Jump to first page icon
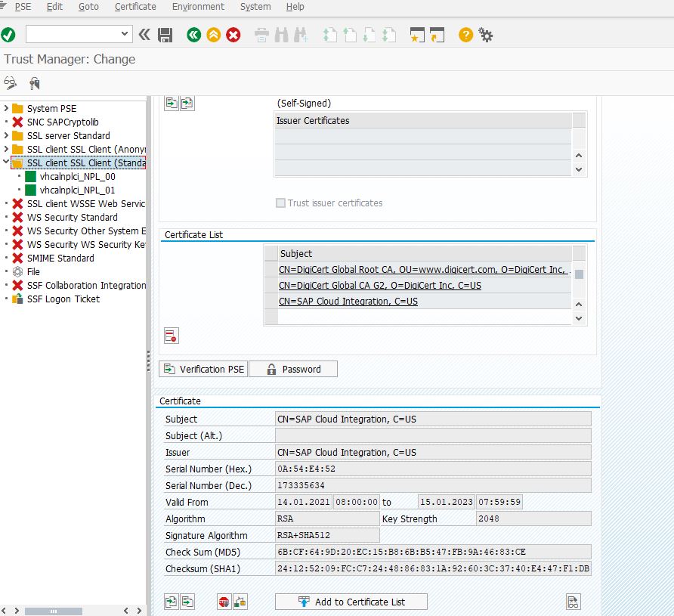Image resolution: width=674 pixels, height=616 pixels. (x=329, y=35)
